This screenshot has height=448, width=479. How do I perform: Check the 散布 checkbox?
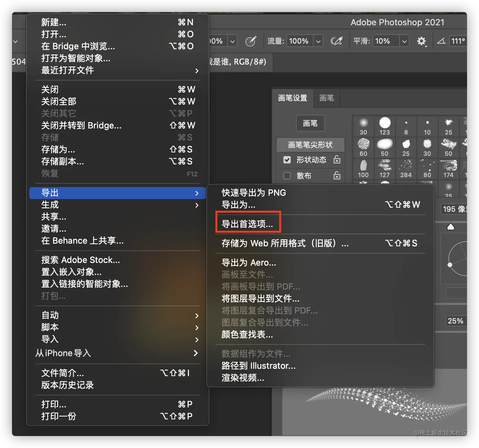tap(287, 175)
